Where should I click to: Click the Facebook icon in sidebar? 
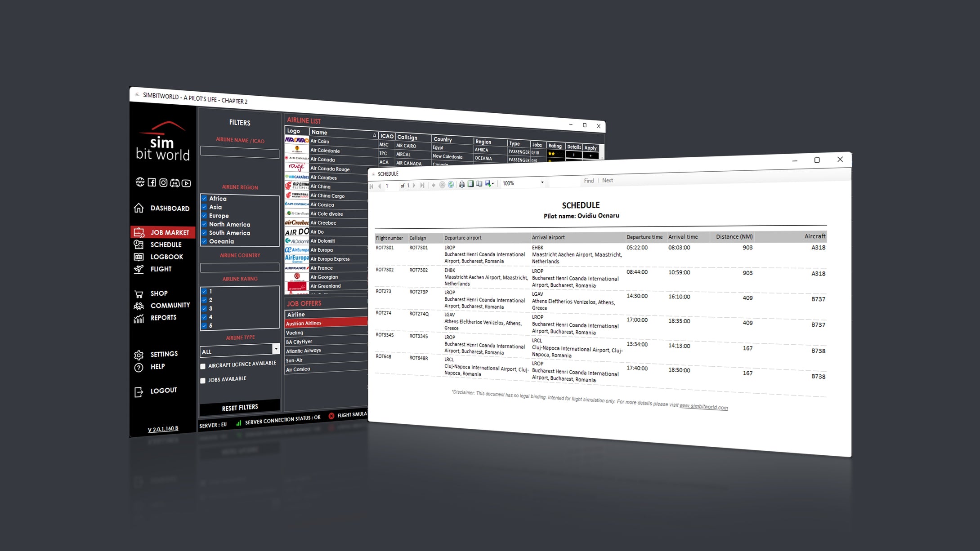(152, 182)
